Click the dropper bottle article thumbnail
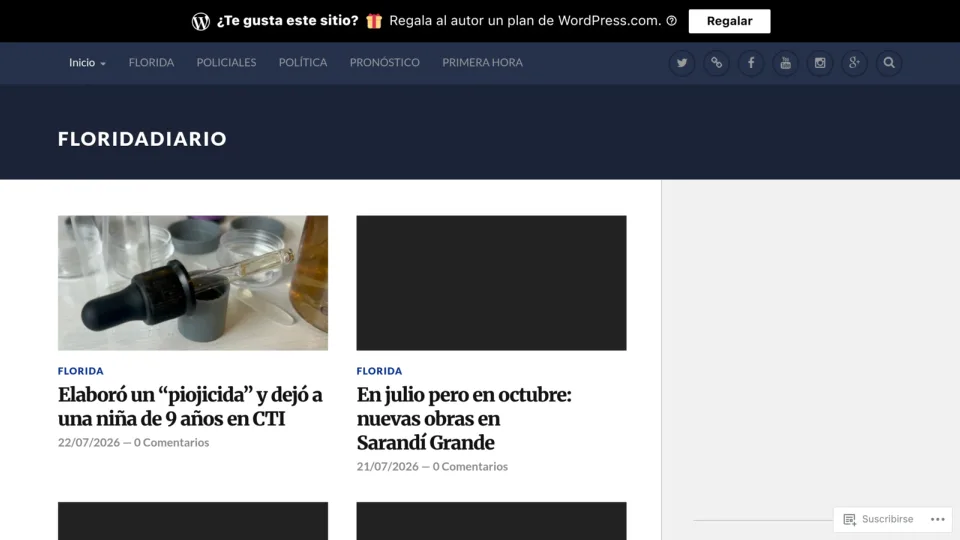The height and width of the screenshot is (540, 960). (x=193, y=283)
